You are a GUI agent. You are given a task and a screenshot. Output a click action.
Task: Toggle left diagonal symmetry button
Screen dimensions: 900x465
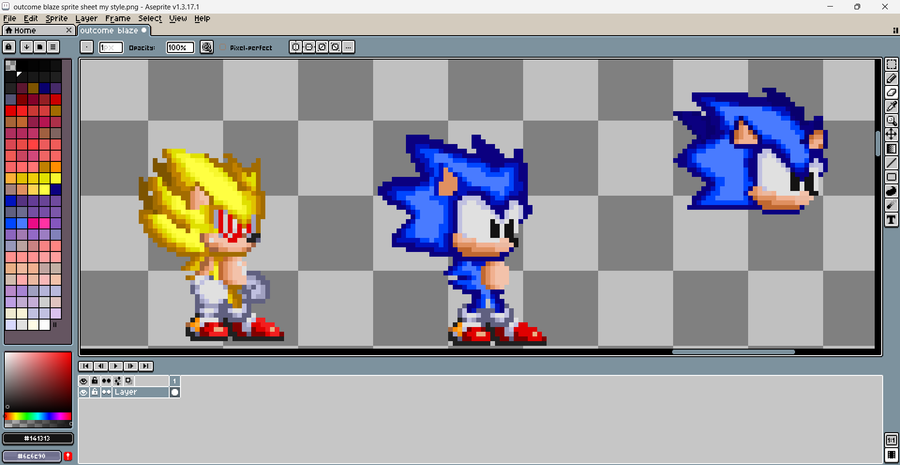pyautogui.click(x=335, y=47)
